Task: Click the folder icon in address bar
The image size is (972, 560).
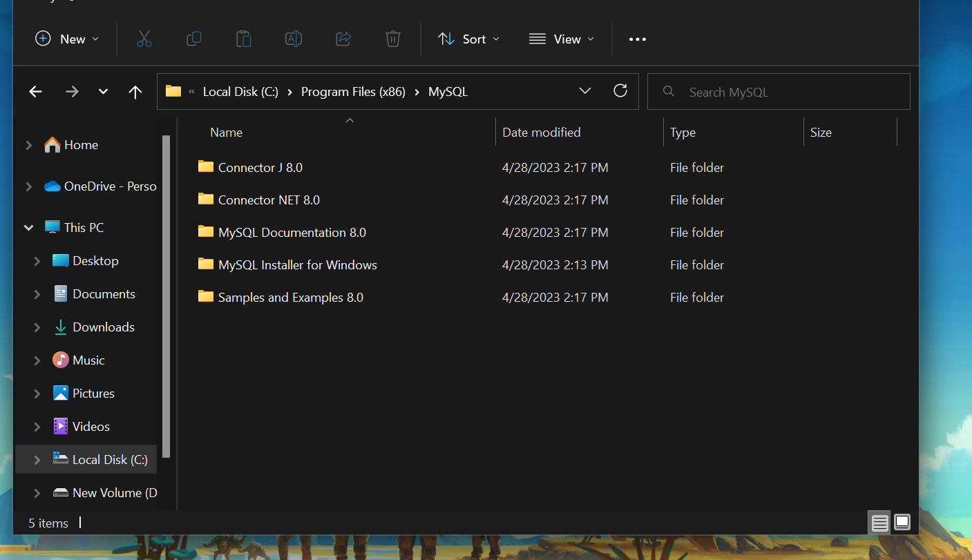Action: point(173,91)
